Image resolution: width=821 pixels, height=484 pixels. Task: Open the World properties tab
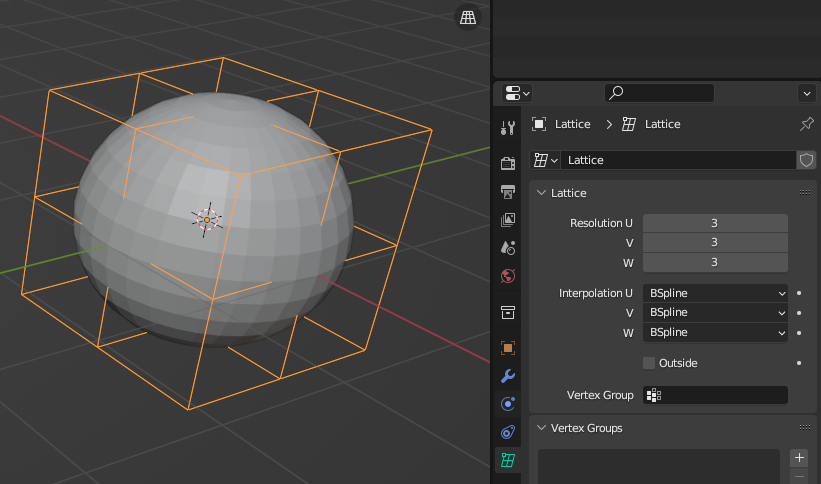507,276
